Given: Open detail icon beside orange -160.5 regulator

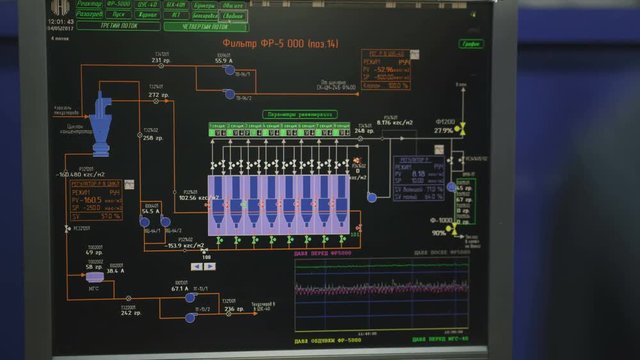Looking at the screenshot, I should 129,184.
